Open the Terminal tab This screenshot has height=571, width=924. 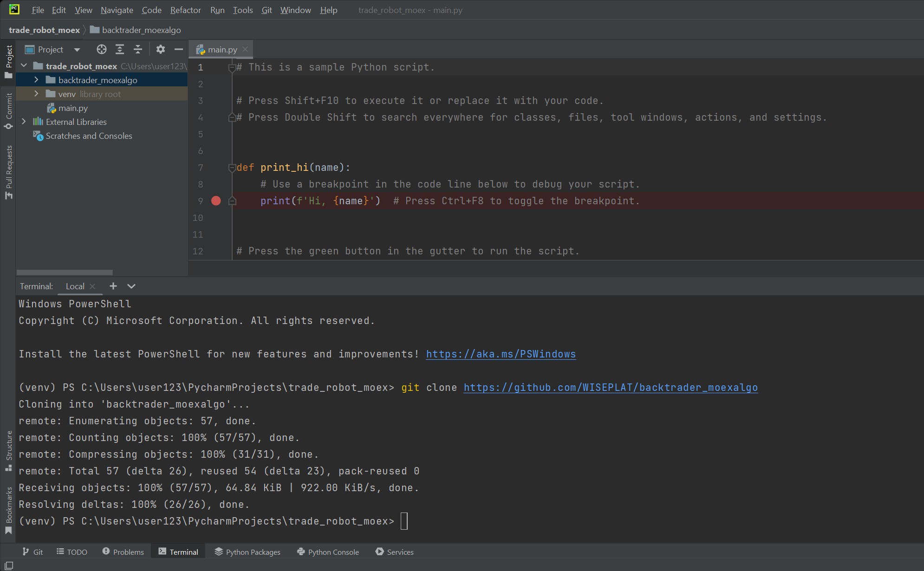[183, 552]
